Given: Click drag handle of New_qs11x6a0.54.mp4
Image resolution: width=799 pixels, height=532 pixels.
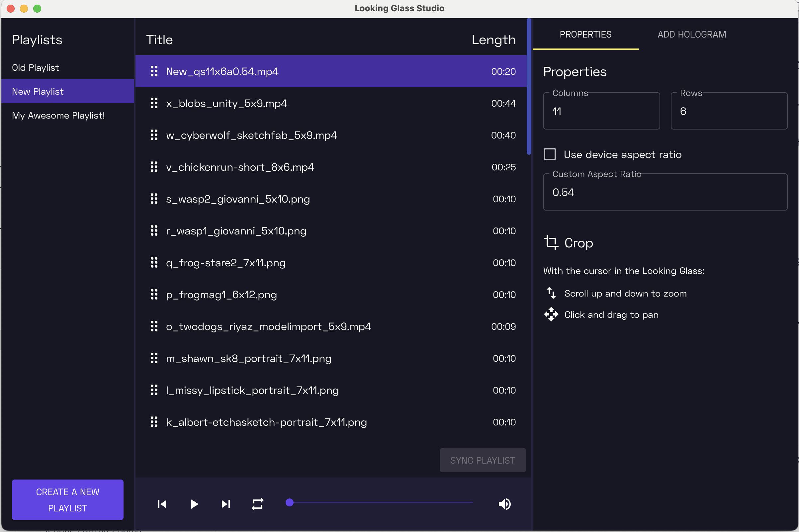Looking at the screenshot, I should point(154,71).
